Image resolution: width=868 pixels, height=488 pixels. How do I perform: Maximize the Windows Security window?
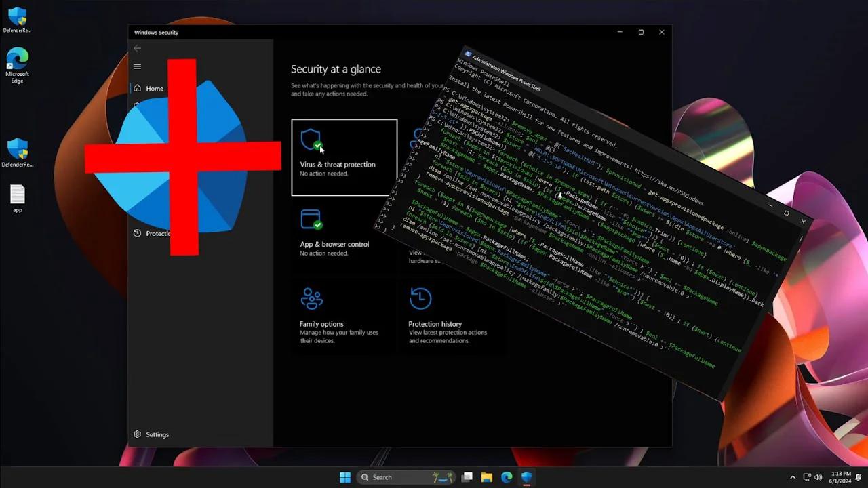(641, 32)
